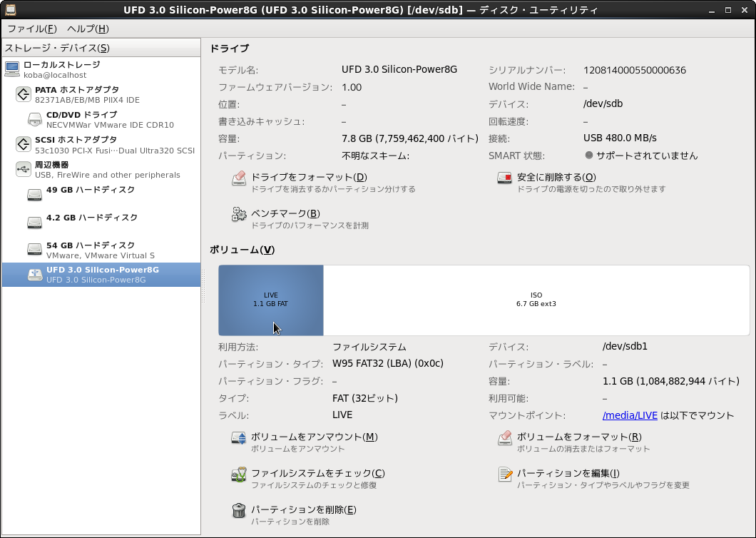Click the Format Drive eraser icon
Image resolution: width=756 pixels, height=538 pixels.
(239, 179)
